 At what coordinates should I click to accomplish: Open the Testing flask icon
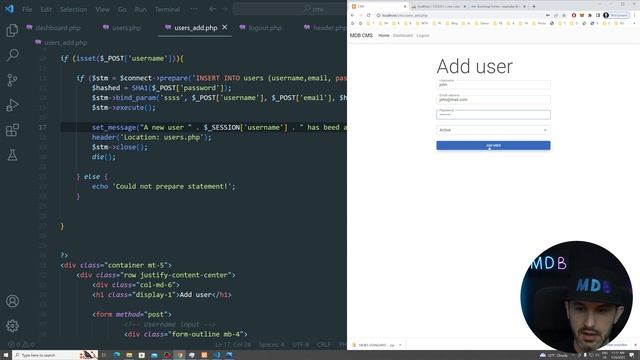pyautogui.click(x=12, y=155)
